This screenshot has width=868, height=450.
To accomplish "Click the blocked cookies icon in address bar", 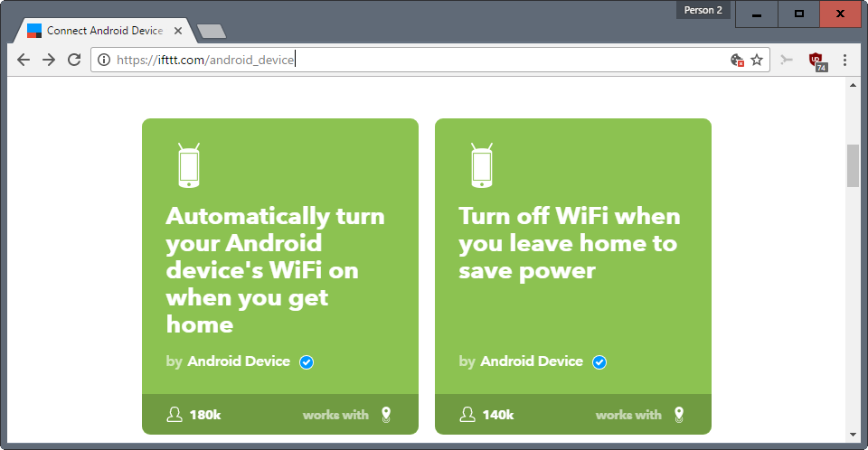I will [737, 60].
